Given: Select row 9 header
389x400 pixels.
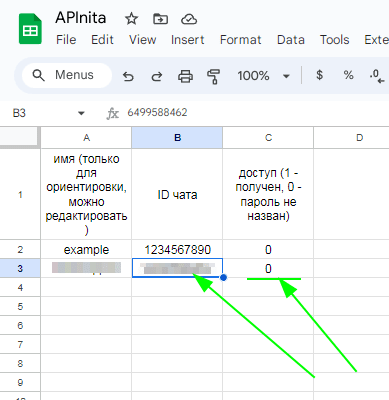Looking at the screenshot, I should pos(20,382).
